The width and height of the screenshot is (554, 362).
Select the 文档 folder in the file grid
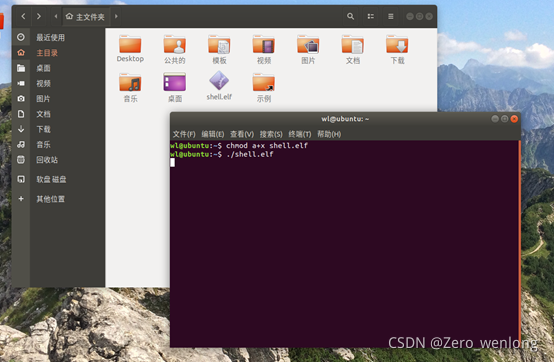(353, 49)
